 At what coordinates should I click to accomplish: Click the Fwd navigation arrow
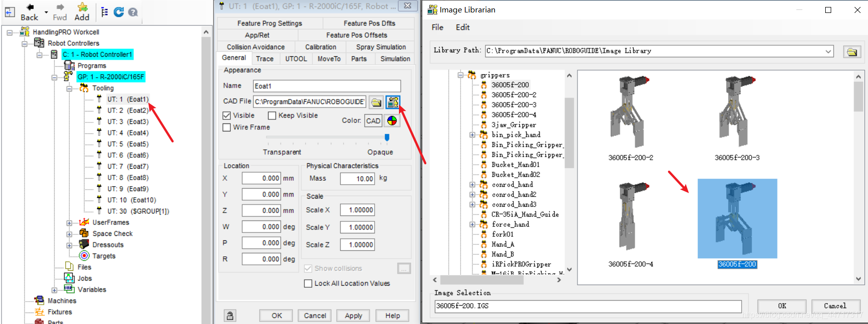pos(60,7)
